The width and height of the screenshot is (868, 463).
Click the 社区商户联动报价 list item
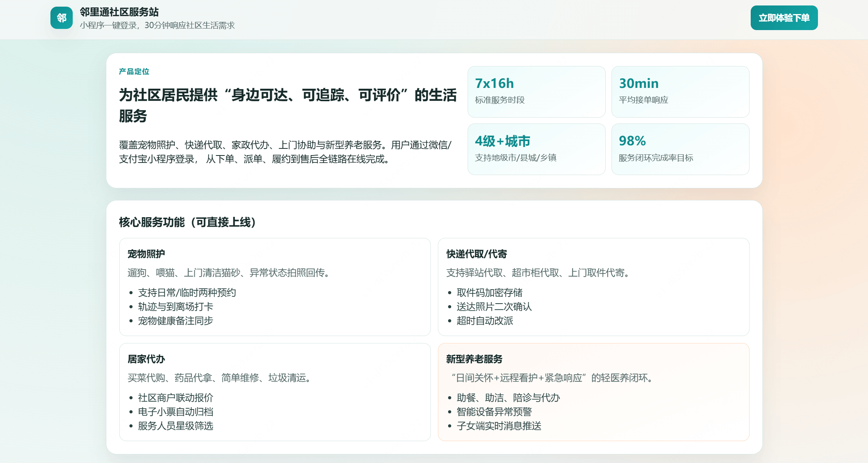point(176,398)
